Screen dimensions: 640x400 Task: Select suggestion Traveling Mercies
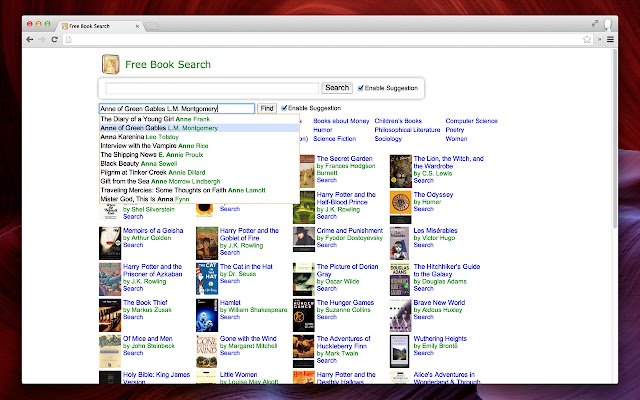coord(200,190)
